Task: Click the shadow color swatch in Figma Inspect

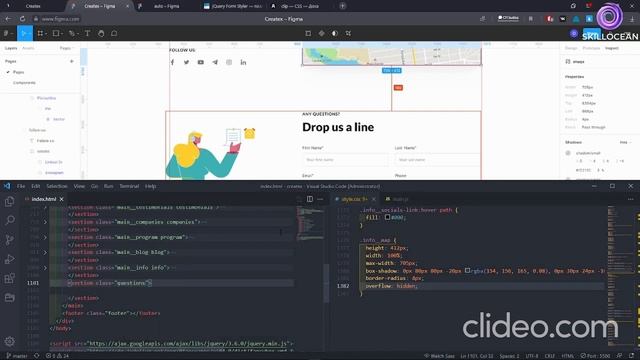Action: pyautogui.click(x=568, y=153)
